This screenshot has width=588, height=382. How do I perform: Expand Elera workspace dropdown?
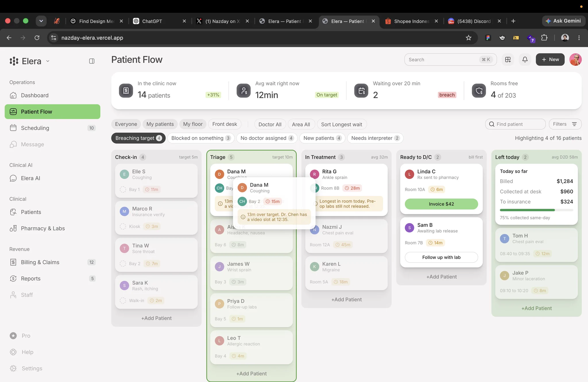point(48,61)
